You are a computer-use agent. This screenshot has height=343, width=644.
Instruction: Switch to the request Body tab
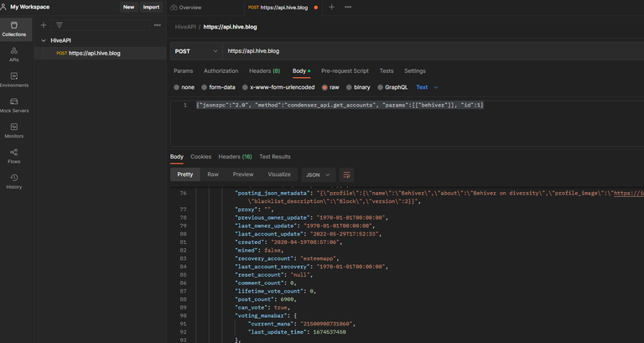tap(301, 71)
